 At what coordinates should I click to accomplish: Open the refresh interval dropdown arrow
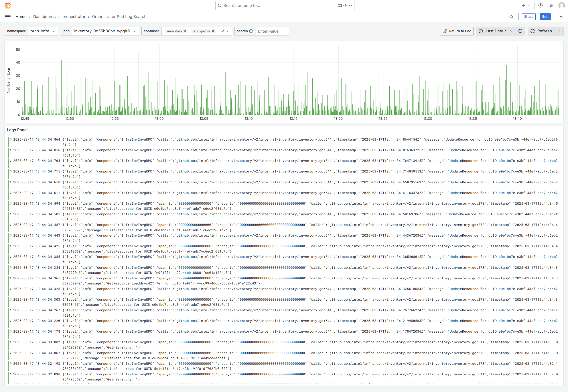coord(559,31)
